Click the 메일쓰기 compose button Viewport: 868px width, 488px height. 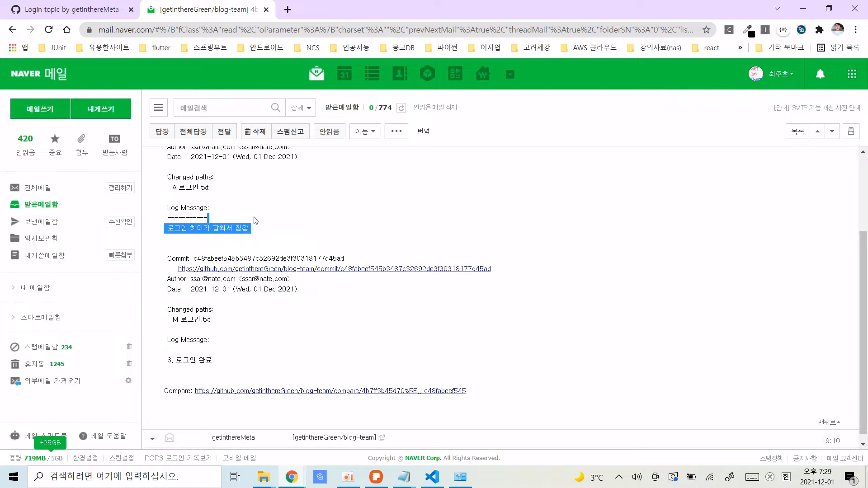coord(40,109)
